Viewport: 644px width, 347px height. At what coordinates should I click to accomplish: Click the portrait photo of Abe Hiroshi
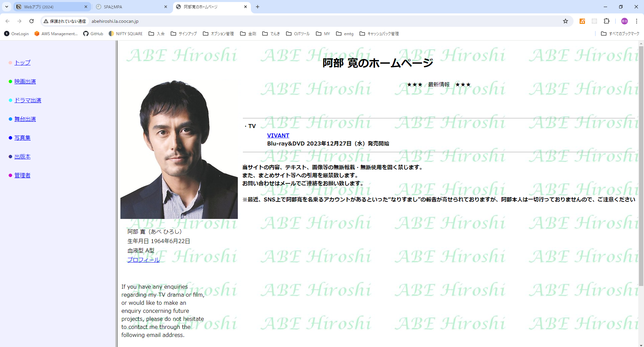[179, 149]
